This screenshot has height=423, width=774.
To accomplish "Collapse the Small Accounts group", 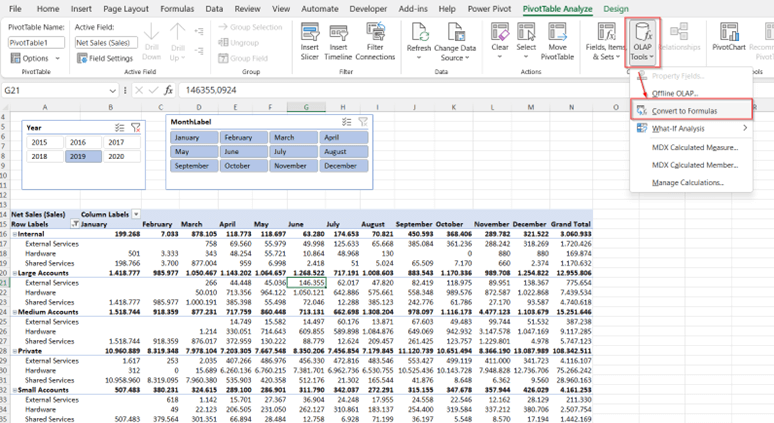I will click(15, 390).
